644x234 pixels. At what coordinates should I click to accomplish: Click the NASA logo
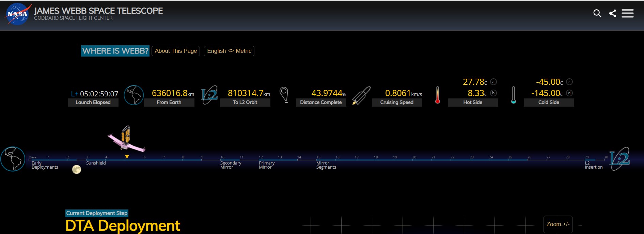18,14
